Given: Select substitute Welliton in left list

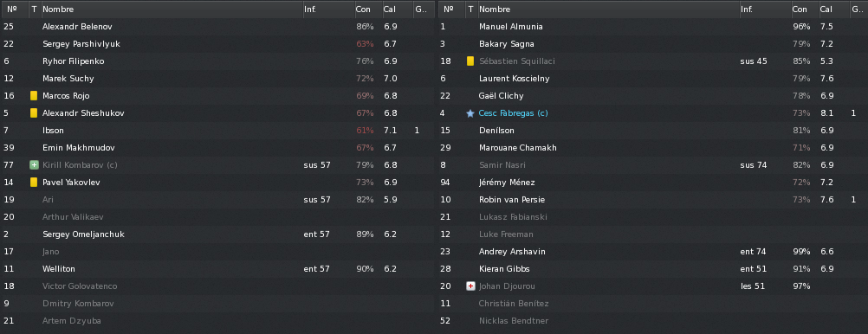Looking at the screenshot, I should coord(218,269).
